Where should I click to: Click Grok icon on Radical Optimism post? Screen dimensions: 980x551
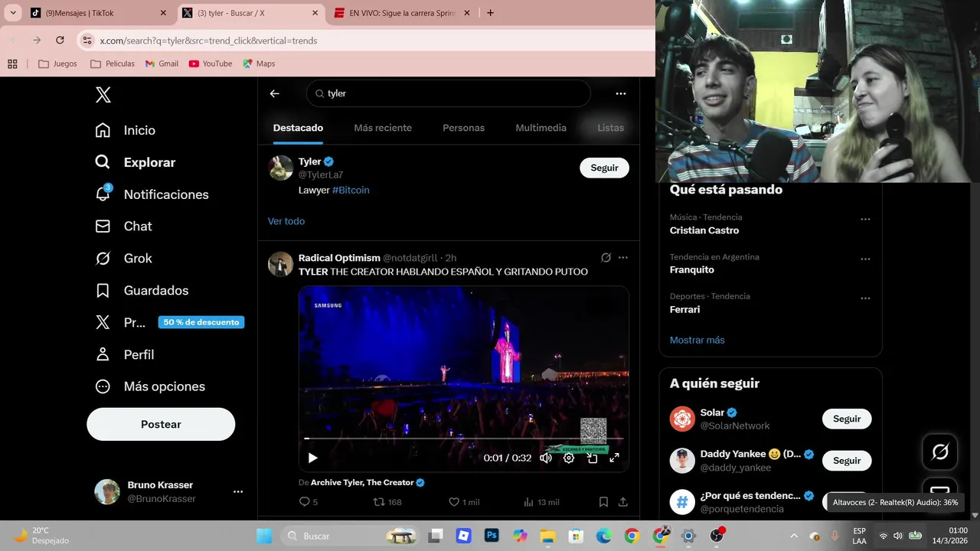(x=606, y=258)
